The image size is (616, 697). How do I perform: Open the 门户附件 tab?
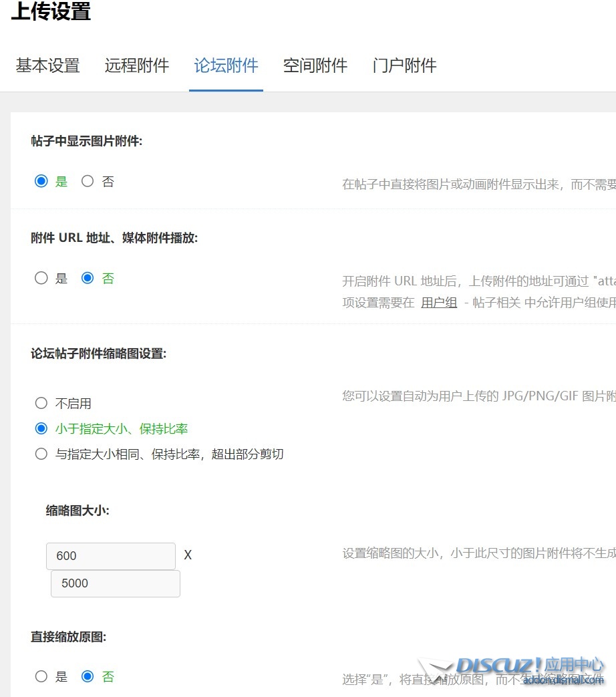pos(404,65)
